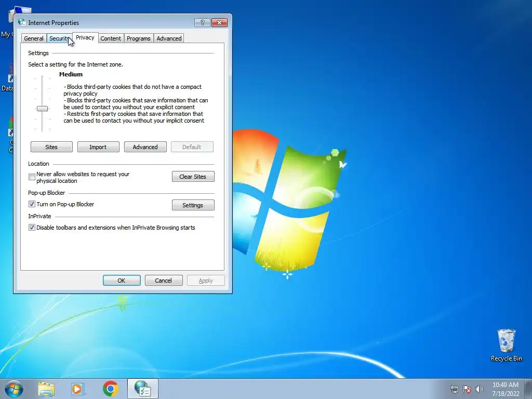Click the Cancel button
The width and height of the screenshot is (532, 399).
point(164,280)
